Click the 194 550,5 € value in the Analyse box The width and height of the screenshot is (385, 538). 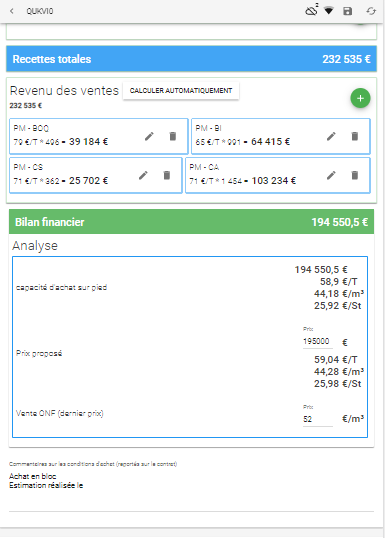321,270
